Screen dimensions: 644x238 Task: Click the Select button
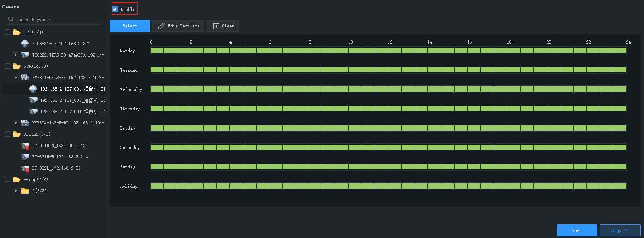coord(130,26)
